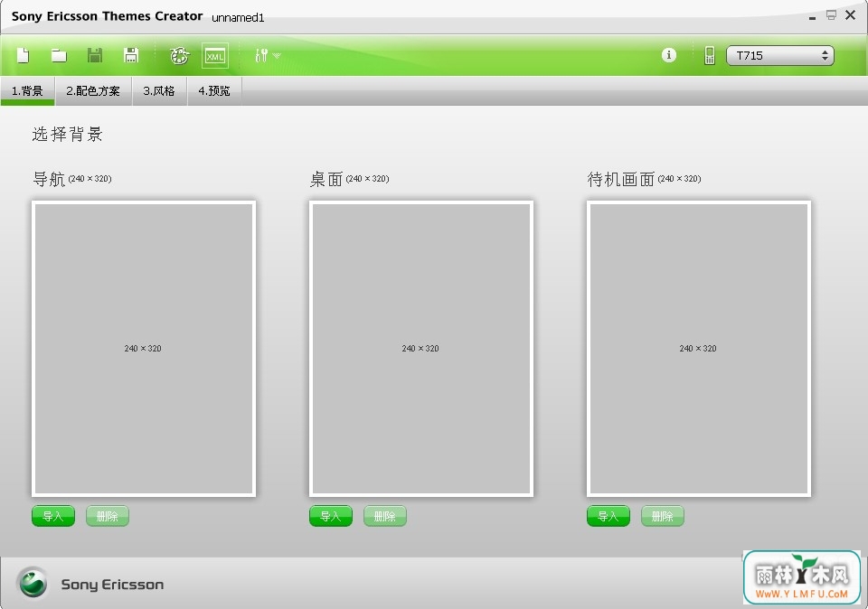868x609 pixels.
Task: Open an existing theme folder
Action: coord(59,55)
